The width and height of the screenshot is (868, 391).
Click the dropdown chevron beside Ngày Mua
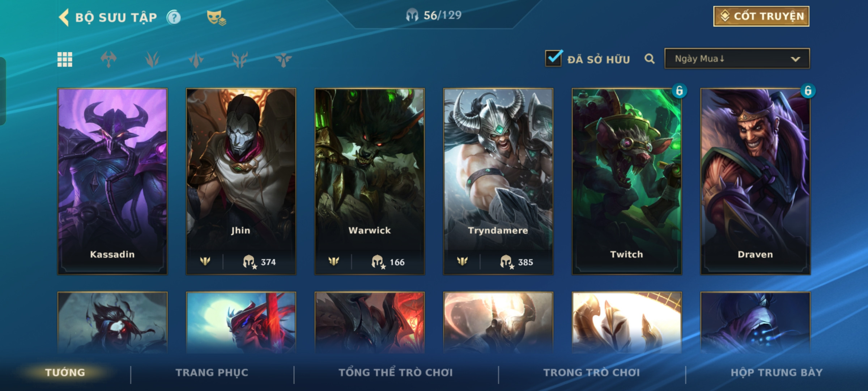pyautogui.click(x=795, y=59)
